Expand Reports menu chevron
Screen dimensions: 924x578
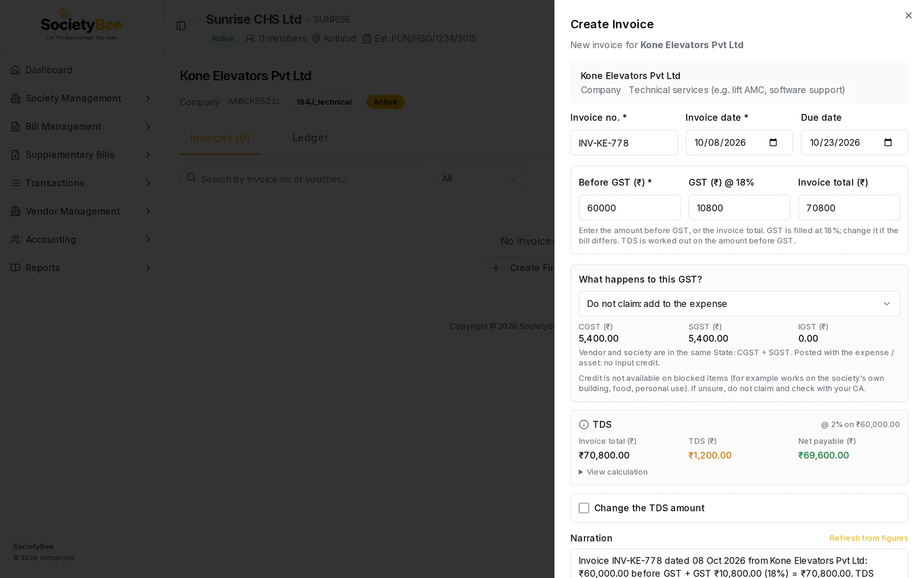148,268
